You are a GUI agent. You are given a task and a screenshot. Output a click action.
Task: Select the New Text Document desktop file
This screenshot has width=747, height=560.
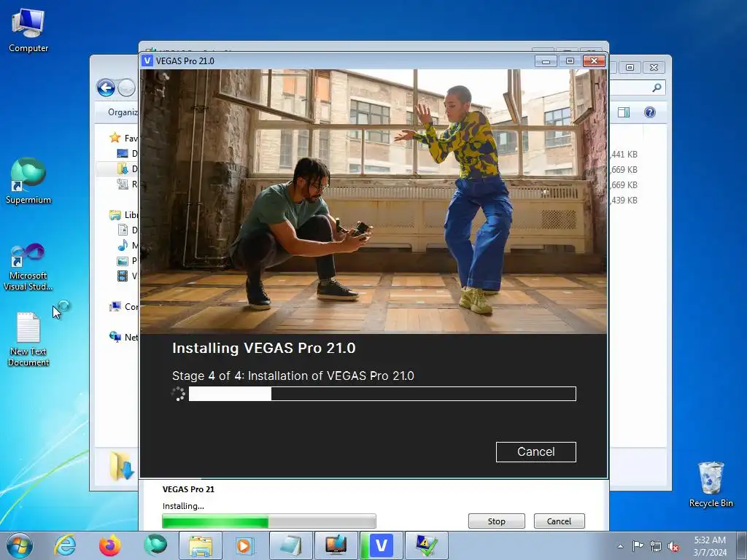28,339
